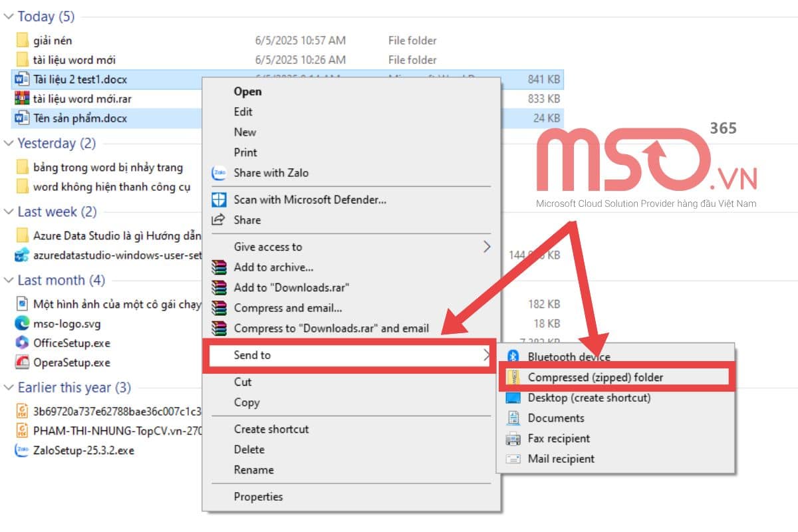Collapse the Earlier this year (3) group
Image resolution: width=798 pixels, height=532 pixels.
point(9,388)
